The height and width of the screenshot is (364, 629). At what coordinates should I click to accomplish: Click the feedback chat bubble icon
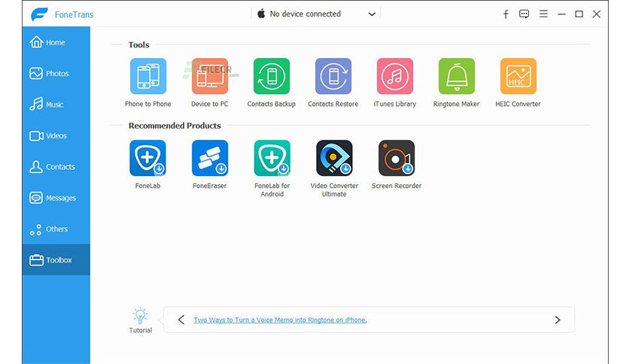524,14
